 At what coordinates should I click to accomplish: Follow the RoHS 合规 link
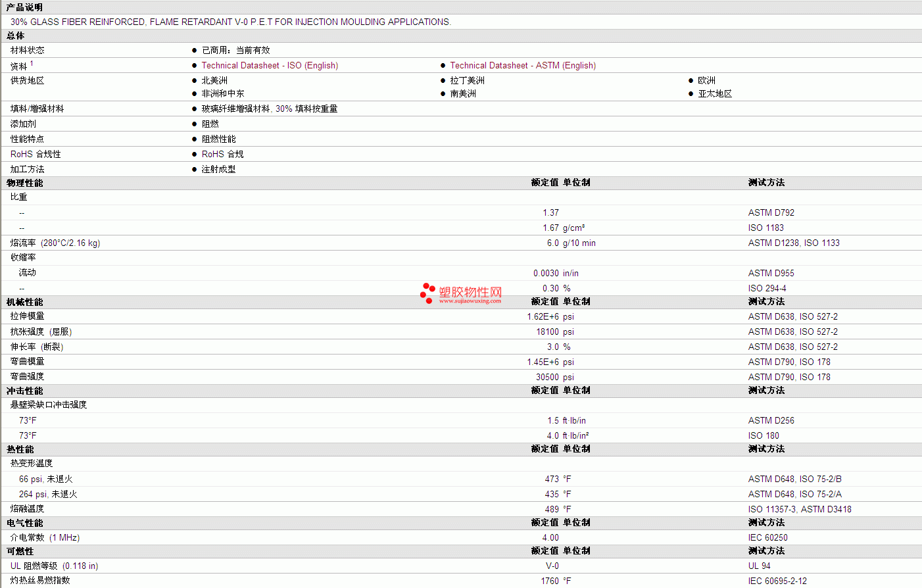pyautogui.click(x=222, y=154)
